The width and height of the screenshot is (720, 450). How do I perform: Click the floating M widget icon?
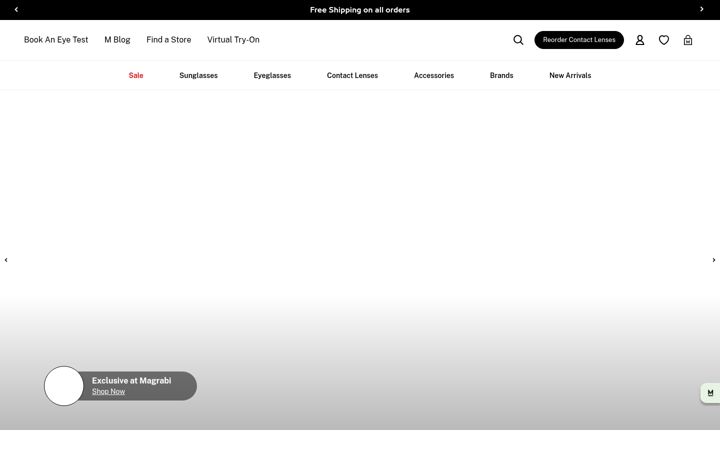tap(710, 393)
